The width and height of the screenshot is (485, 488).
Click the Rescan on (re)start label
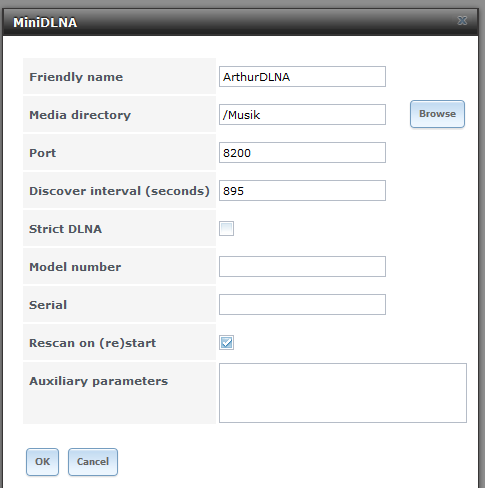[x=93, y=343]
